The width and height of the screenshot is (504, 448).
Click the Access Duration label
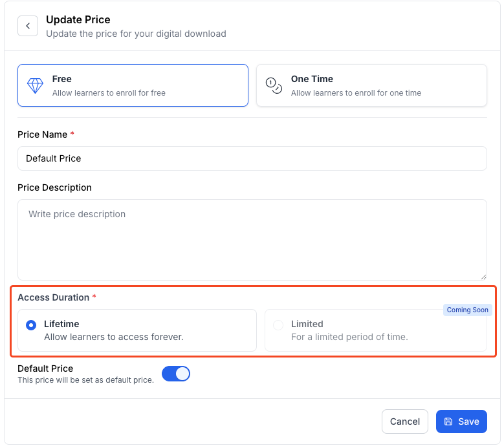click(x=53, y=297)
